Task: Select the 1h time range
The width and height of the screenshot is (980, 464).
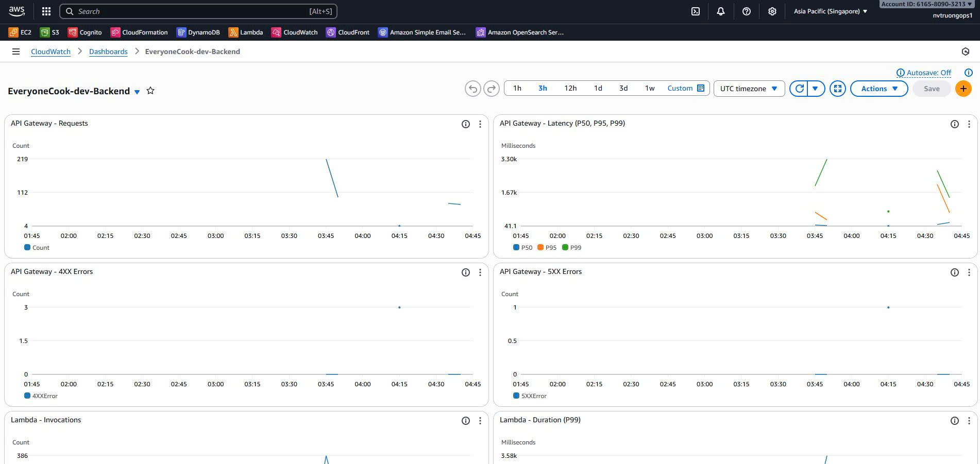Action: coord(517,88)
